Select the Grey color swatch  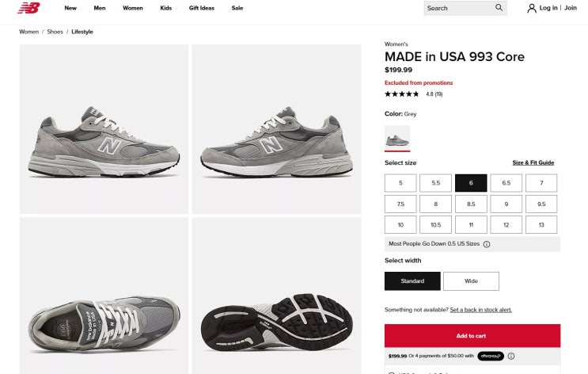pyautogui.click(x=397, y=138)
